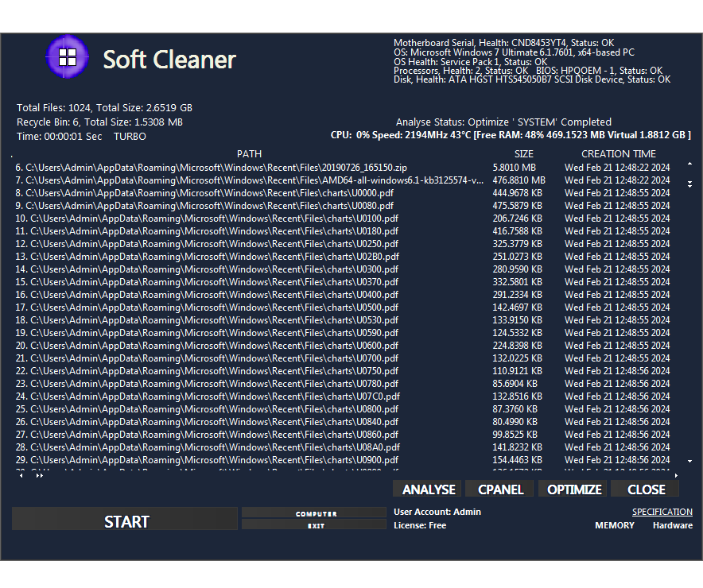Select row 19 charts\U0590.pdf

pos(343,333)
